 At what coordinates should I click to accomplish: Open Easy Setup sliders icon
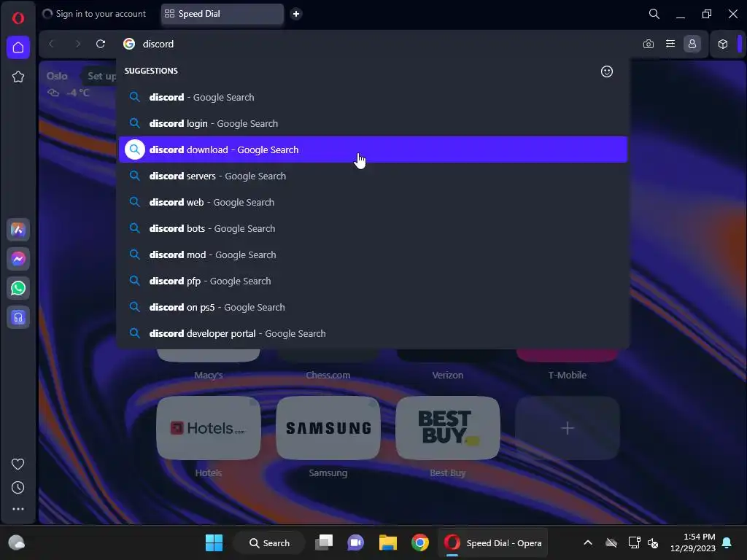point(670,44)
